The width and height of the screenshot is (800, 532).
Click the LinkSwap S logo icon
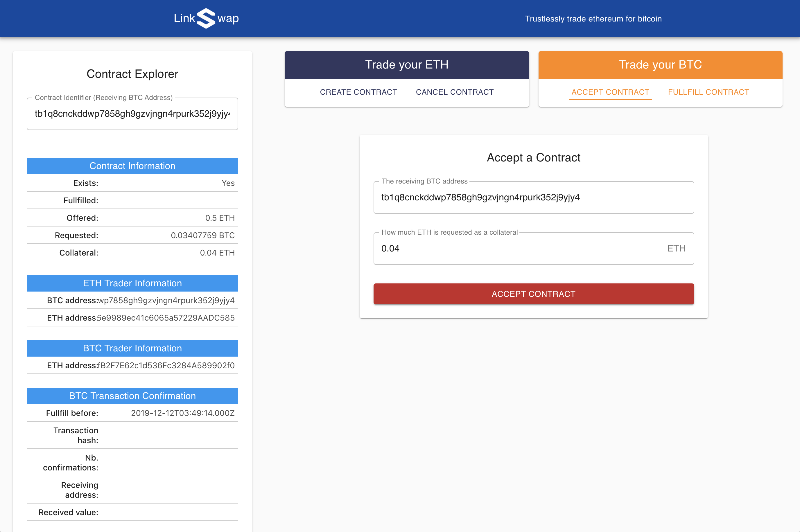pyautogui.click(x=206, y=18)
